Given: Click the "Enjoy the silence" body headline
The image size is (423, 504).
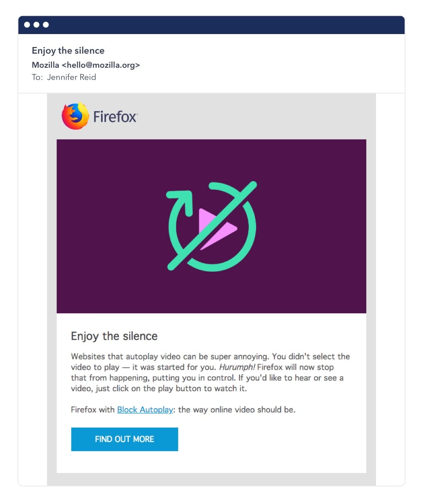Looking at the screenshot, I should (x=114, y=336).
